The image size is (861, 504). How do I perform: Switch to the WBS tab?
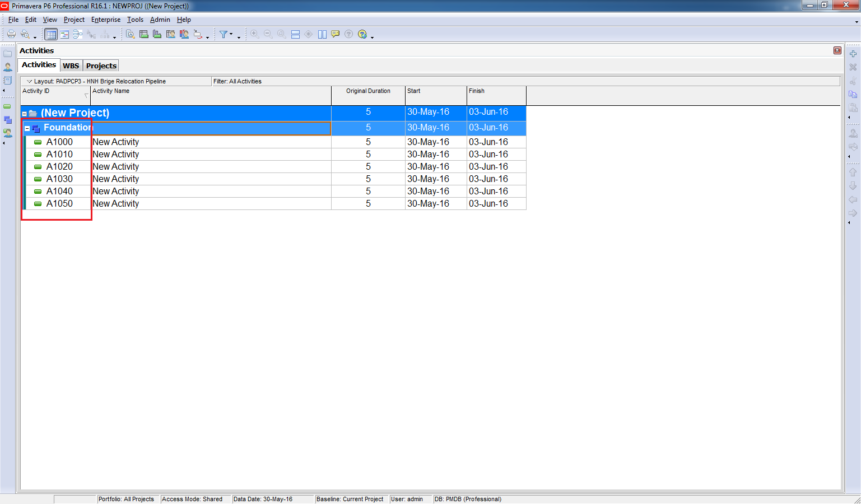[x=71, y=66]
